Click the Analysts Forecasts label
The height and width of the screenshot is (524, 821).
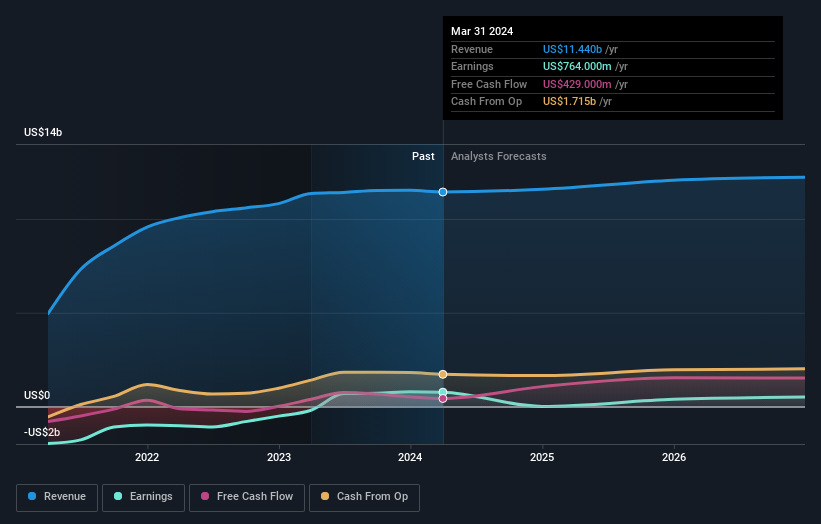coord(498,157)
